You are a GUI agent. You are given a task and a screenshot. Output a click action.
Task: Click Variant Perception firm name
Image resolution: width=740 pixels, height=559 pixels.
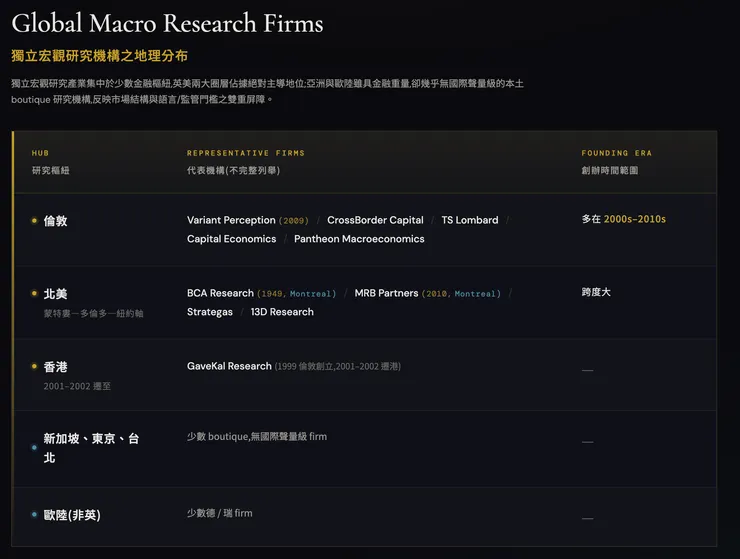[231, 220]
